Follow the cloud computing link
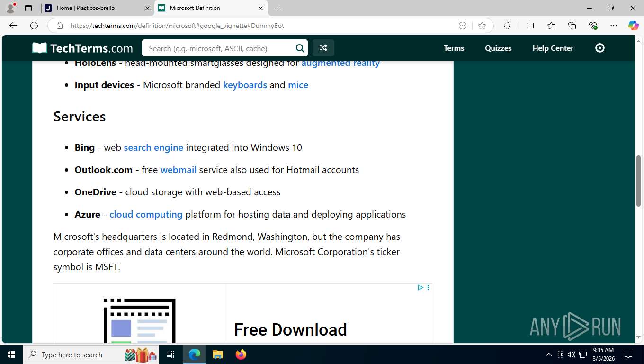 pos(146,214)
